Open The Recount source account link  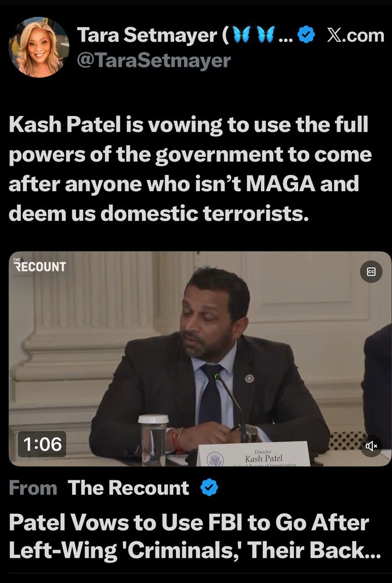point(128,487)
